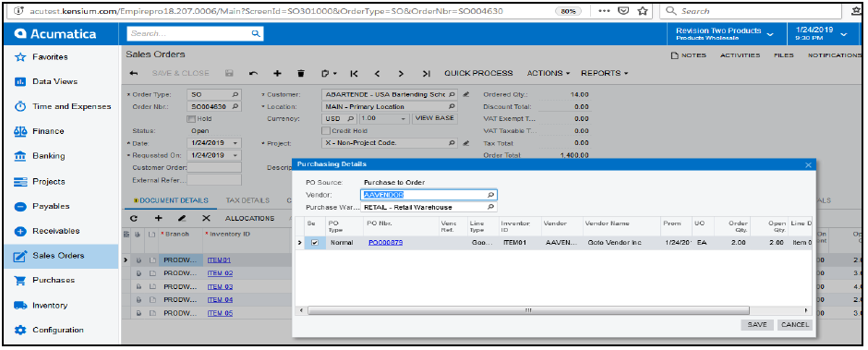Image resolution: width=868 pixels, height=350 pixels.
Task: Delete the order with trash icon
Action: [301, 73]
